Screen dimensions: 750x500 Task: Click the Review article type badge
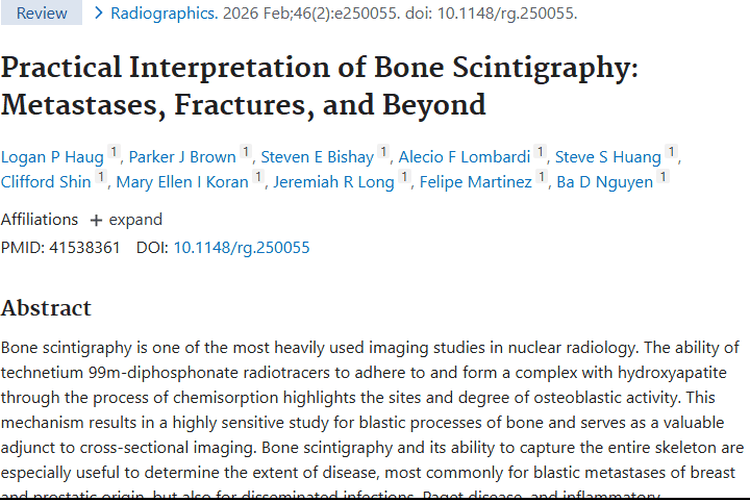click(42, 14)
